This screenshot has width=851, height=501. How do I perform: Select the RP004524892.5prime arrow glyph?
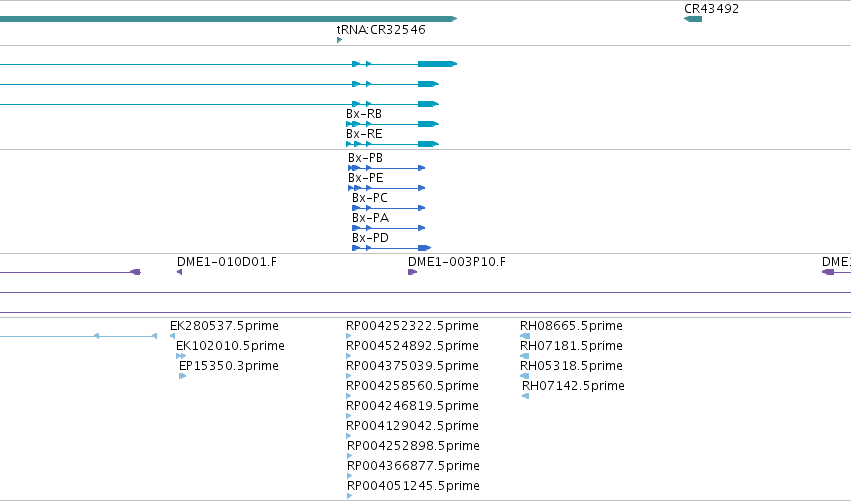[x=348, y=356]
